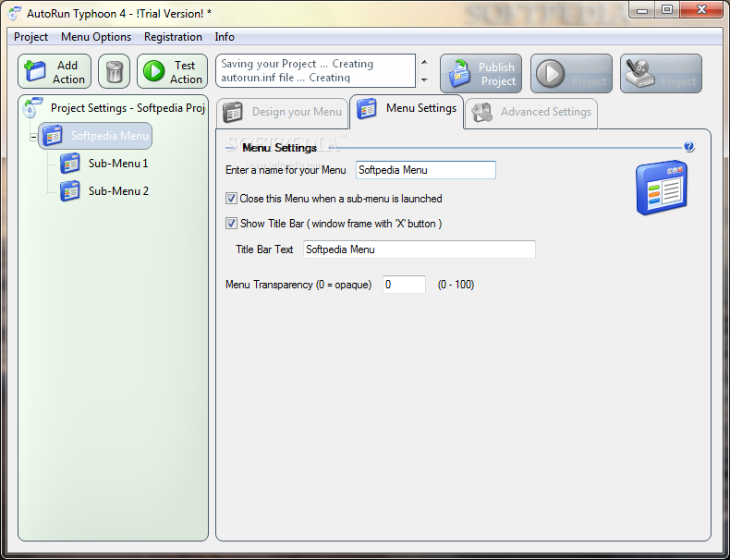Select Sub-Menu 1 tree item

(118, 164)
